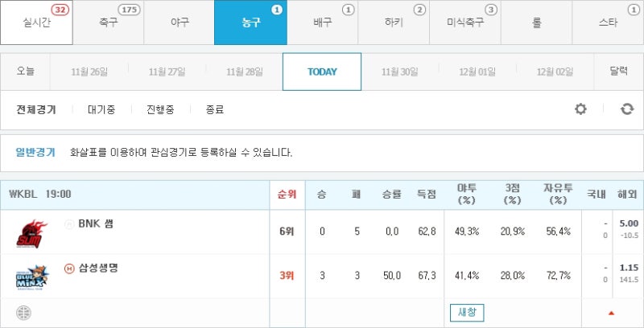Open the 달력 calendar picker

618,72
